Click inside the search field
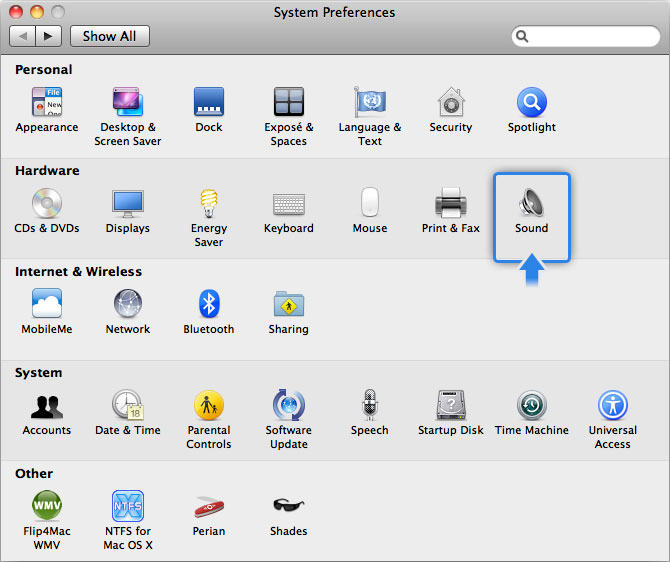 (586, 36)
